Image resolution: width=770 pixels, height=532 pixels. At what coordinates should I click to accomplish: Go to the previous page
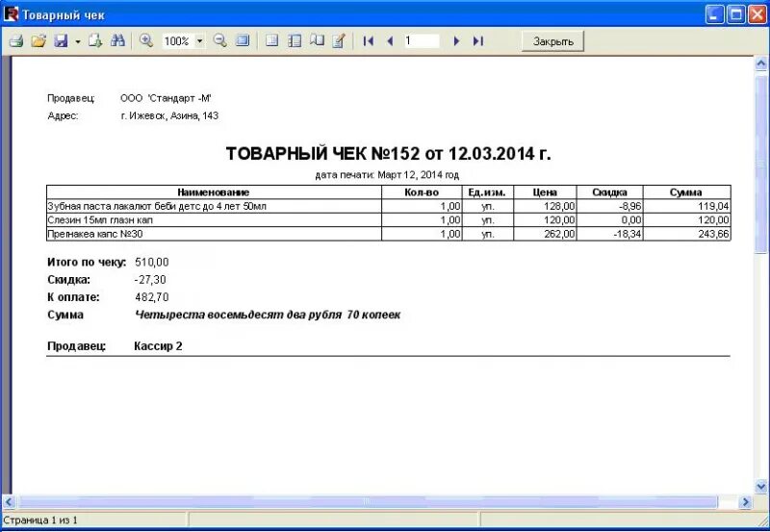[391, 41]
